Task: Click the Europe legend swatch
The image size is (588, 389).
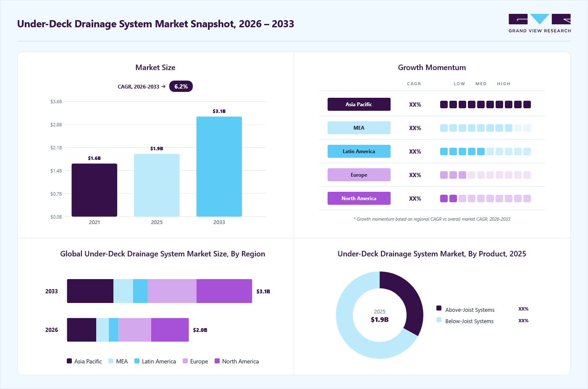Action: click(185, 361)
